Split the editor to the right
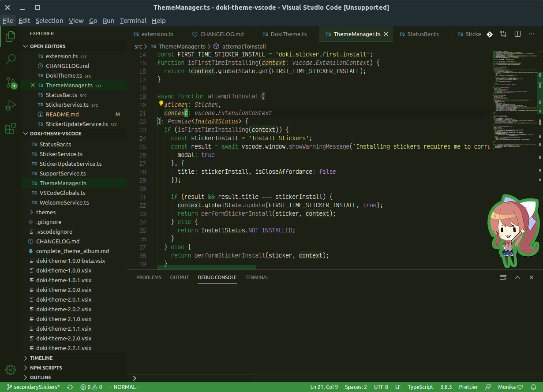The width and height of the screenshot is (543, 392). pyautogui.click(x=518, y=34)
